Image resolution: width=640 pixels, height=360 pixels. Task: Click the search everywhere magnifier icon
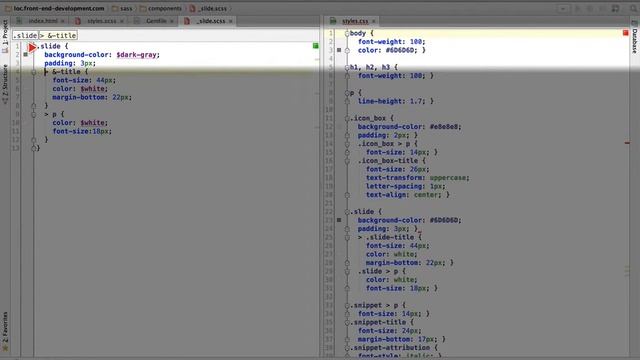pyautogui.click(x=633, y=9)
